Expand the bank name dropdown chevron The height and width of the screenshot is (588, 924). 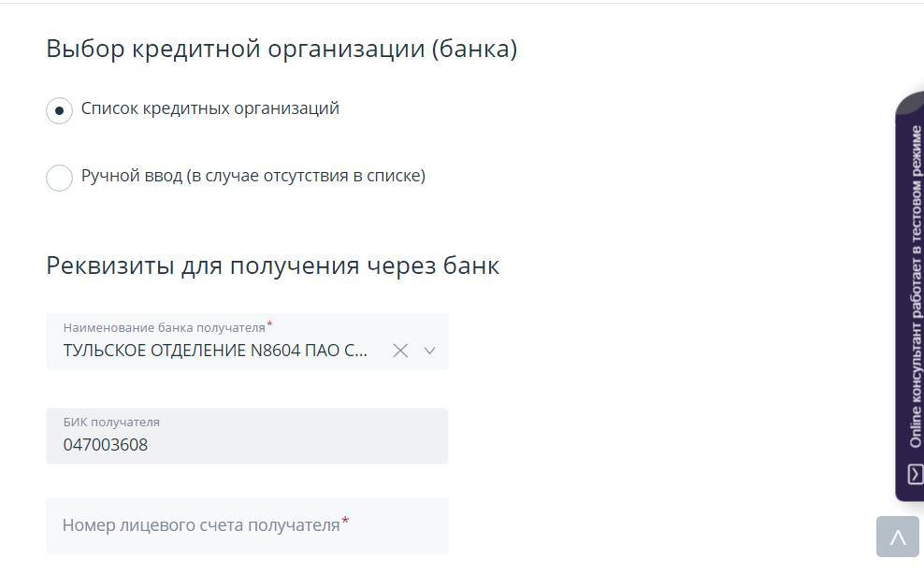click(430, 351)
